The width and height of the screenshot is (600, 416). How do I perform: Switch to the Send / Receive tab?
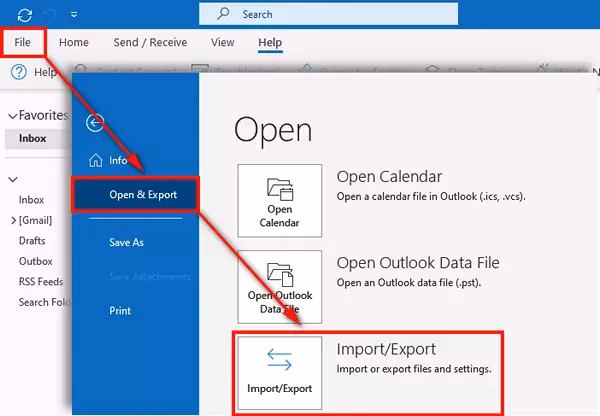coord(150,43)
